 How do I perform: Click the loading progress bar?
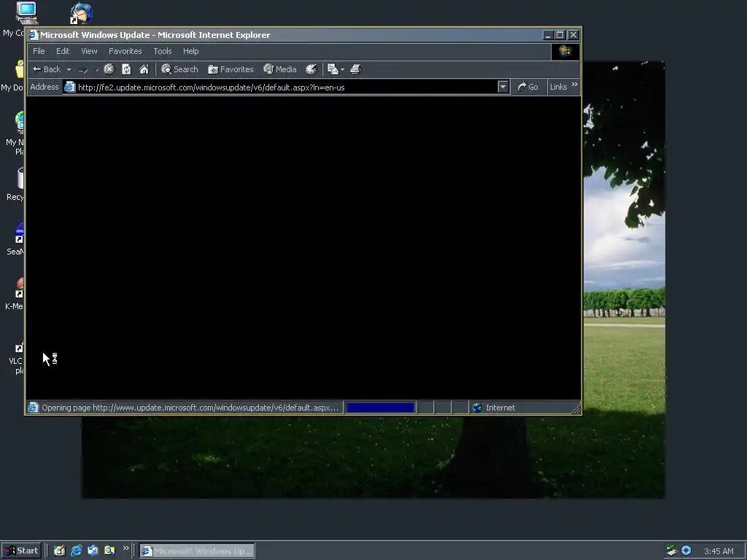tap(380, 408)
